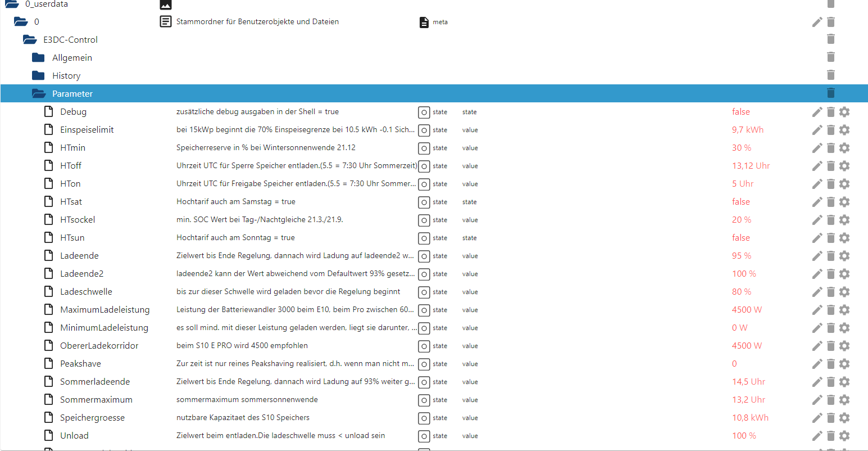
Task: Expand the Allgemein folder
Action: tap(38, 57)
